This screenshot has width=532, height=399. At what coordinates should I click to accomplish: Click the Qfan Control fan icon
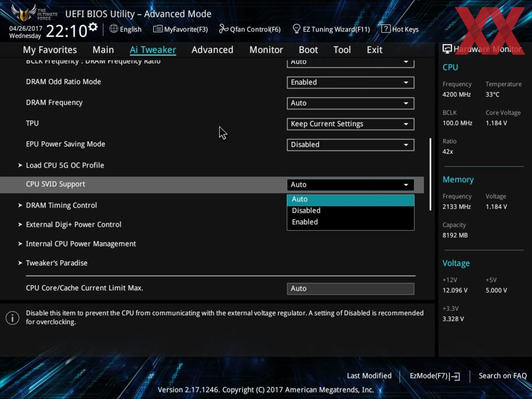(x=223, y=29)
